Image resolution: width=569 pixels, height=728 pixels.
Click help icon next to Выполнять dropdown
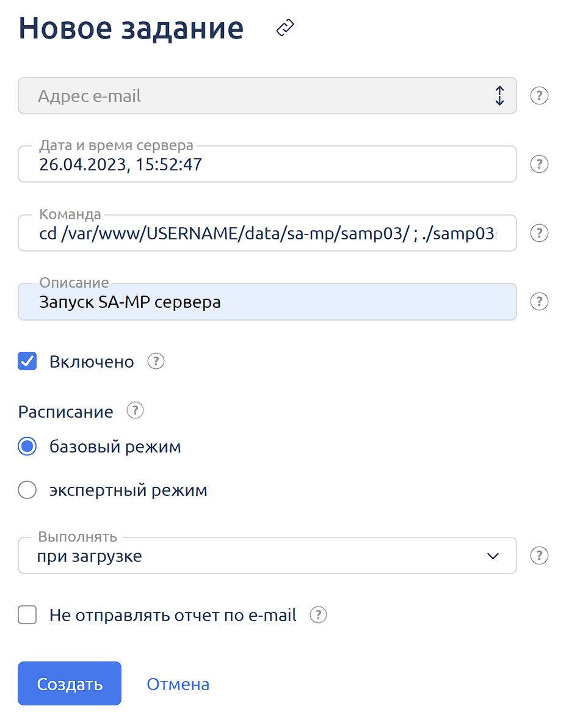coord(539,556)
